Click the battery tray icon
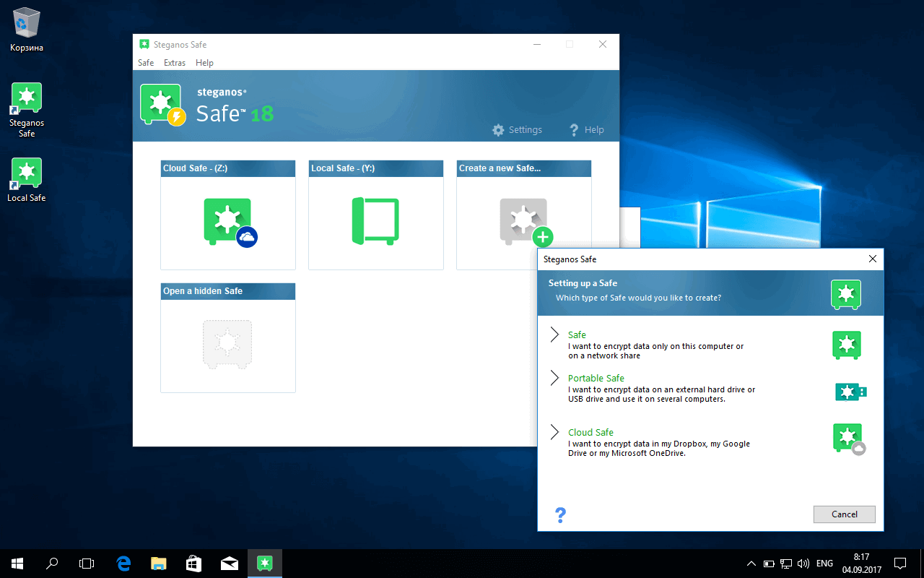This screenshot has height=578, width=924. point(769,563)
